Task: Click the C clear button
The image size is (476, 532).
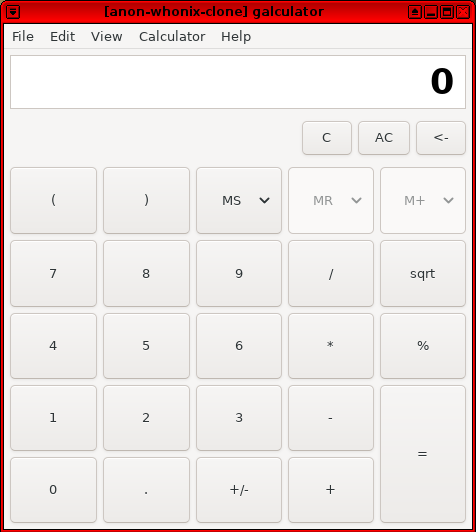Action: click(x=327, y=138)
